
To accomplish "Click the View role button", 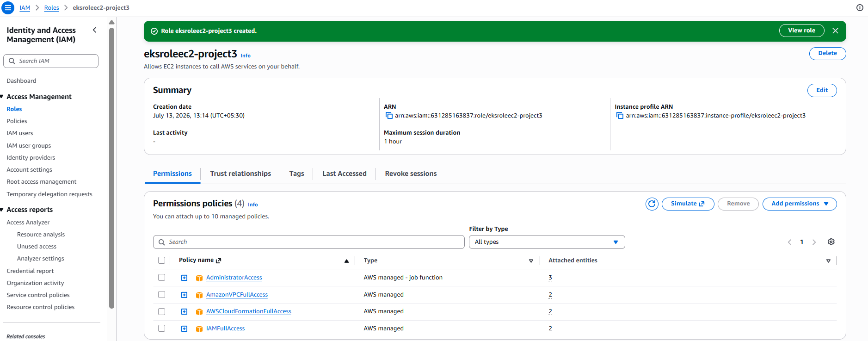I will pos(801,31).
